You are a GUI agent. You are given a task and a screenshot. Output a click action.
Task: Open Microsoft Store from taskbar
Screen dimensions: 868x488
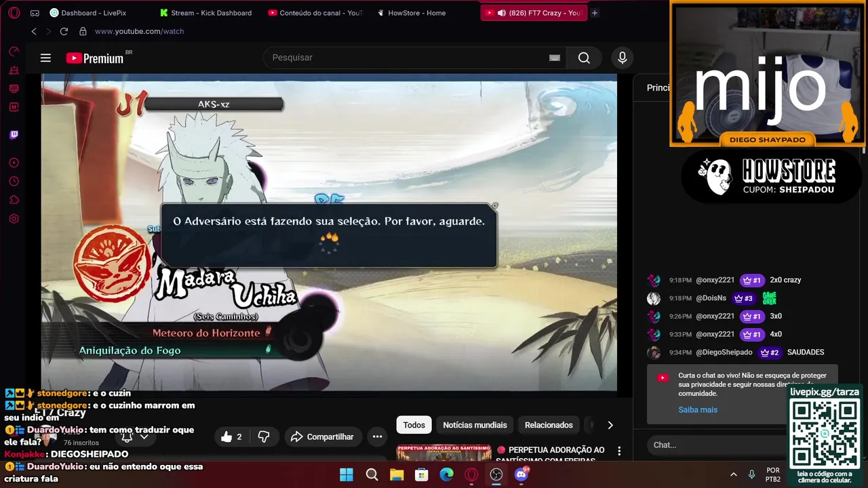pos(422,474)
